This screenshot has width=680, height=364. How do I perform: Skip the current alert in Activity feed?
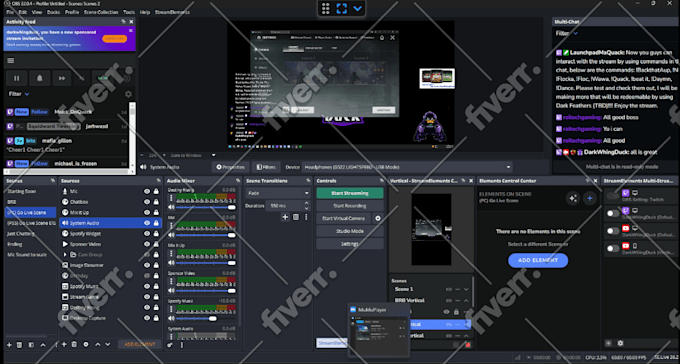[x=62, y=78]
